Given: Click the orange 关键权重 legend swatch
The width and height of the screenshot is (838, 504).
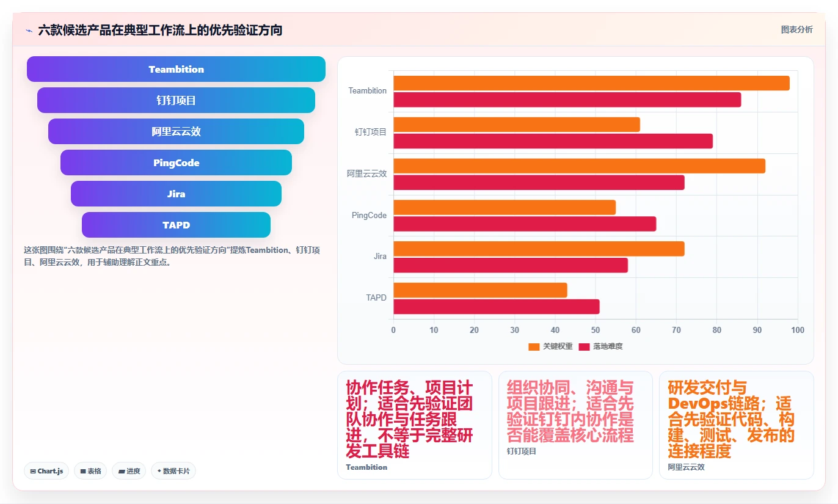Looking at the screenshot, I should (534, 346).
